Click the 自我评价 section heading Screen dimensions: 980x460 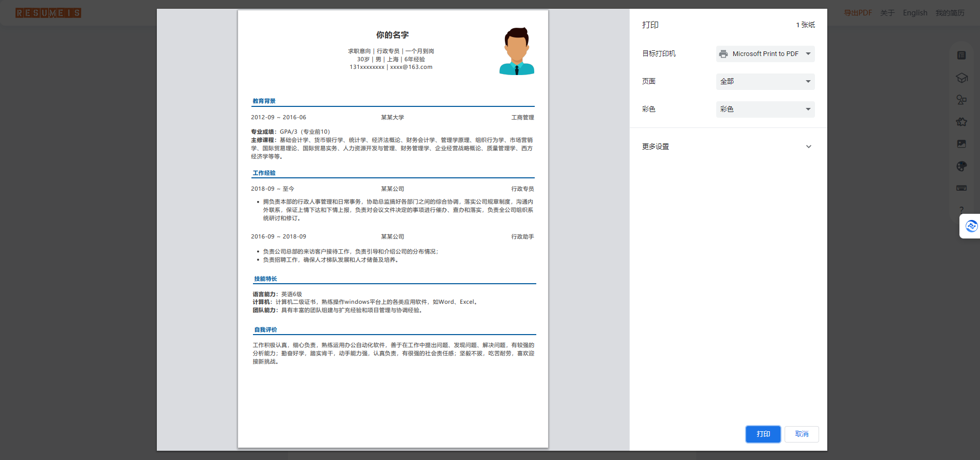point(266,330)
